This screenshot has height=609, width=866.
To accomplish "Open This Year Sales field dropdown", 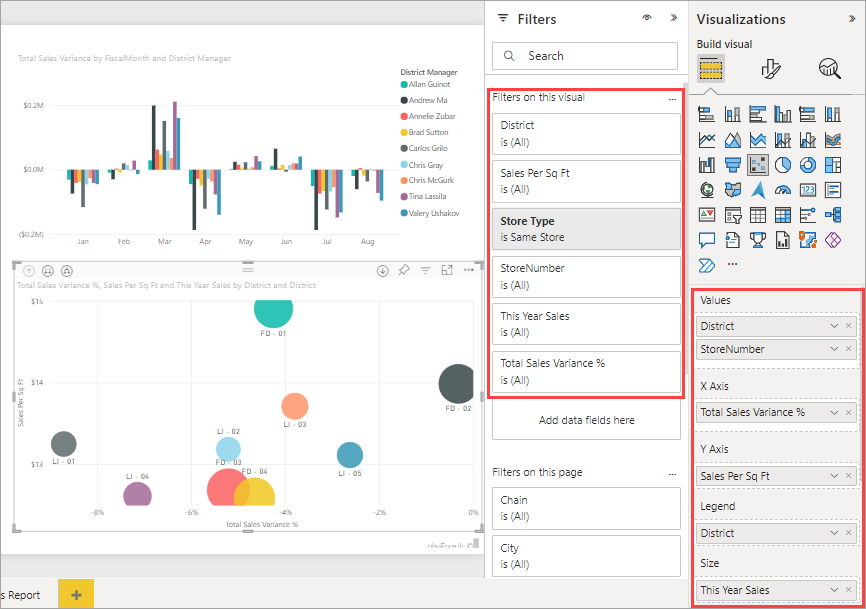I will (834, 590).
